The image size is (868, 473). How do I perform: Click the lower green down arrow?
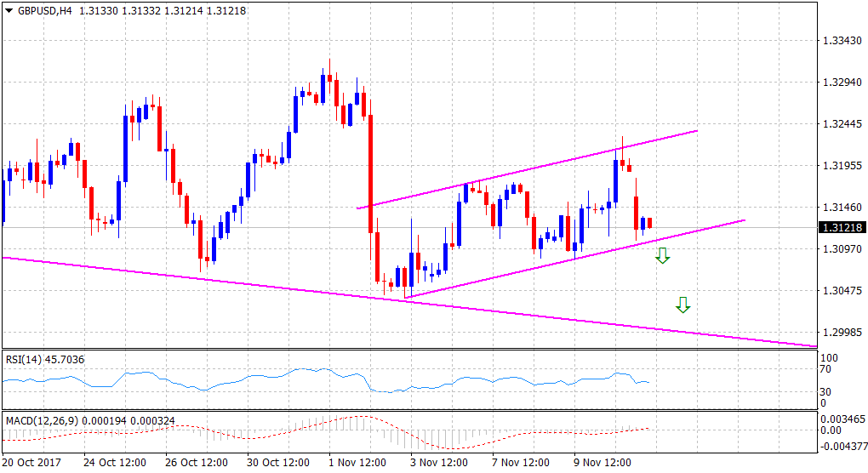[x=682, y=304]
